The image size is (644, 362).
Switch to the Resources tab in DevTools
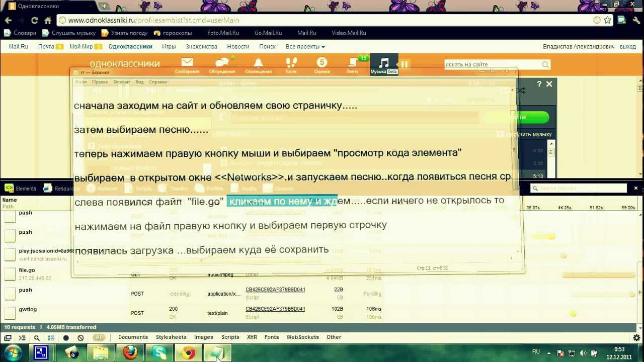coord(60,189)
